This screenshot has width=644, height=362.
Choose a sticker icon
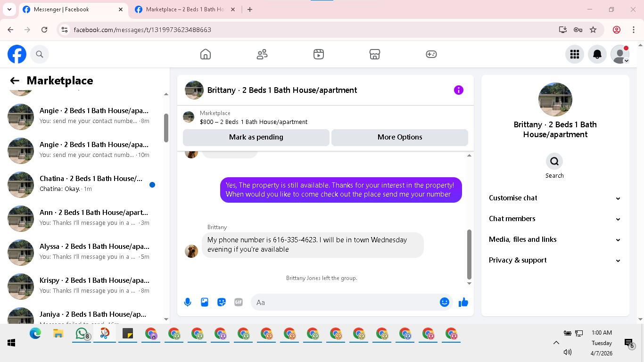coord(222,302)
